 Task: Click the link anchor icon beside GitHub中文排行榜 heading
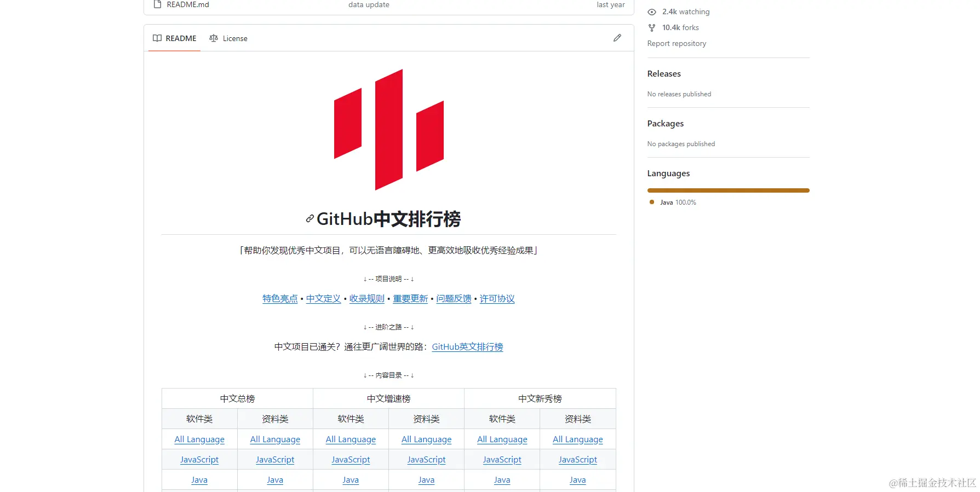point(310,219)
